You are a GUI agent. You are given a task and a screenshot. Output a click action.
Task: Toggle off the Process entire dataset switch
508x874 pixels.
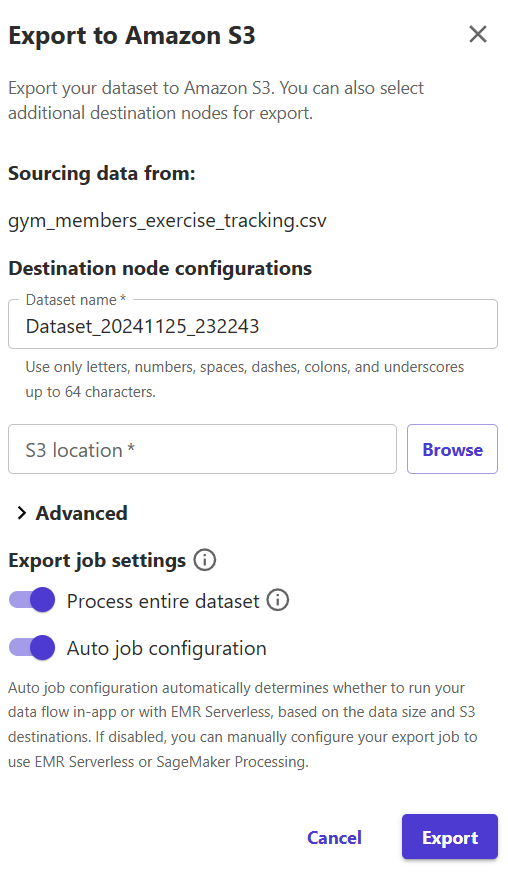32,600
